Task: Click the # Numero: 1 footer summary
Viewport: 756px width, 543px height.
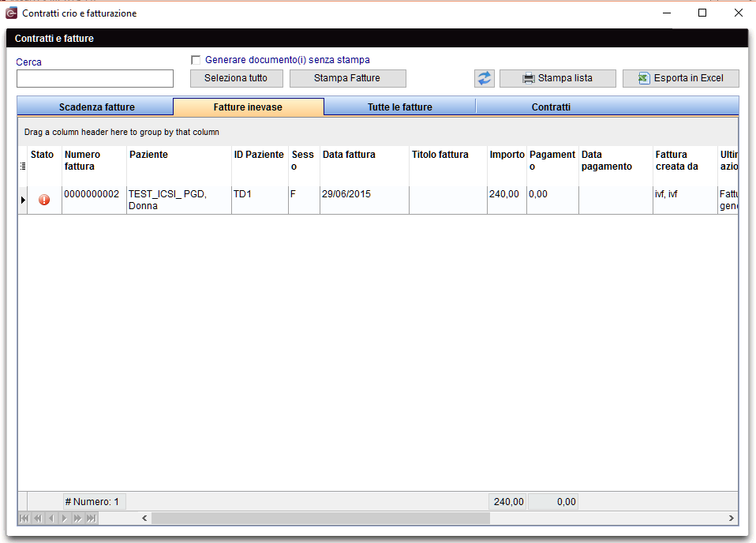Action: click(94, 501)
